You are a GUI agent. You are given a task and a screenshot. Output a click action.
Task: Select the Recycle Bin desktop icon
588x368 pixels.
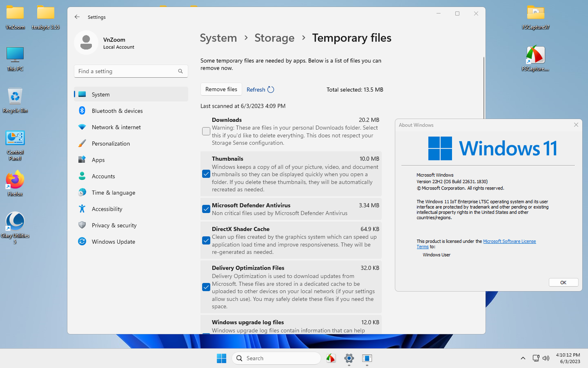point(15,100)
